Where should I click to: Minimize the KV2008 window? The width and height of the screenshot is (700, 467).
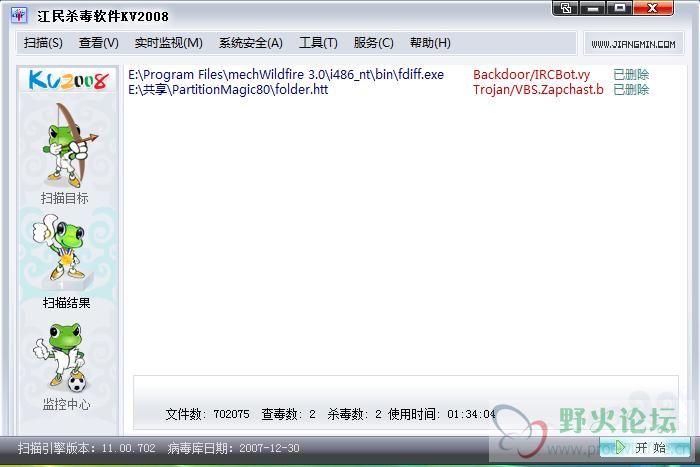592,8
